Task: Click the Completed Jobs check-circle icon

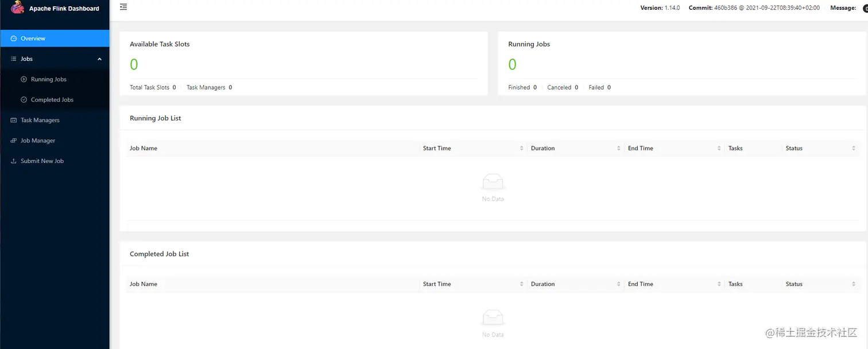Action: 24,100
